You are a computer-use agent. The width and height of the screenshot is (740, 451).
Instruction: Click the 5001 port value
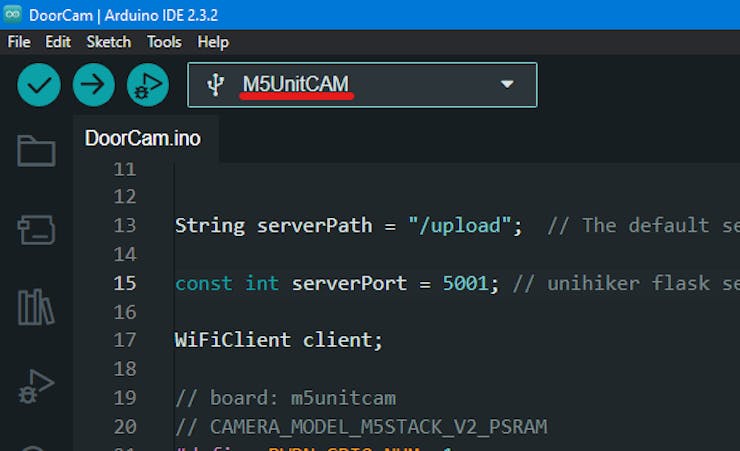click(465, 284)
